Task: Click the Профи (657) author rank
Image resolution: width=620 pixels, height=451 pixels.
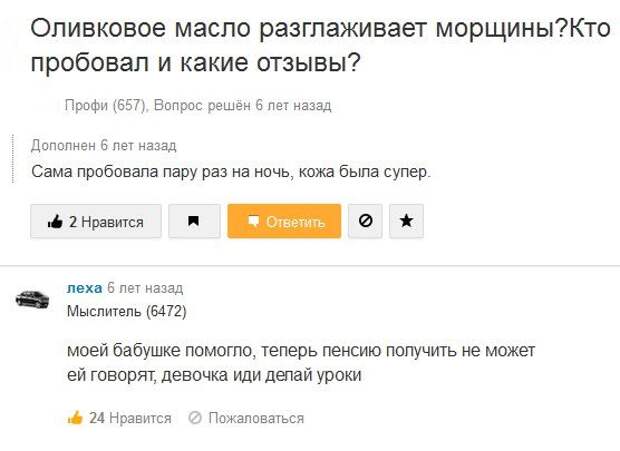Action: point(106,105)
